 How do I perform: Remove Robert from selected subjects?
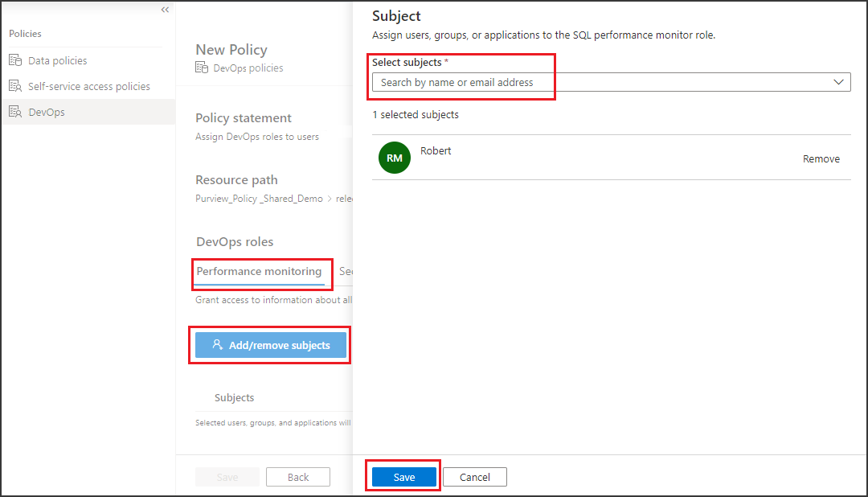pos(821,158)
